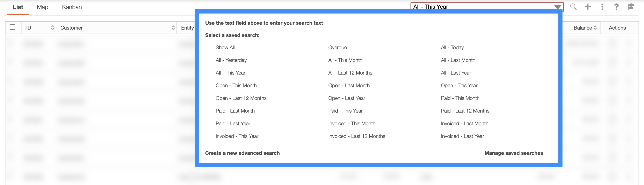The width and height of the screenshot is (644, 185).
Task: Choose Show All saved search
Action: coord(225,48)
